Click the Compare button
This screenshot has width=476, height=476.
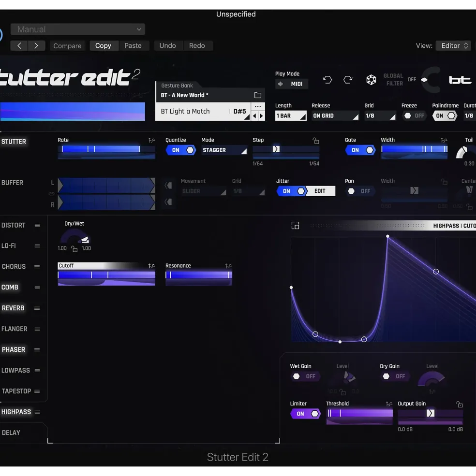(67, 46)
